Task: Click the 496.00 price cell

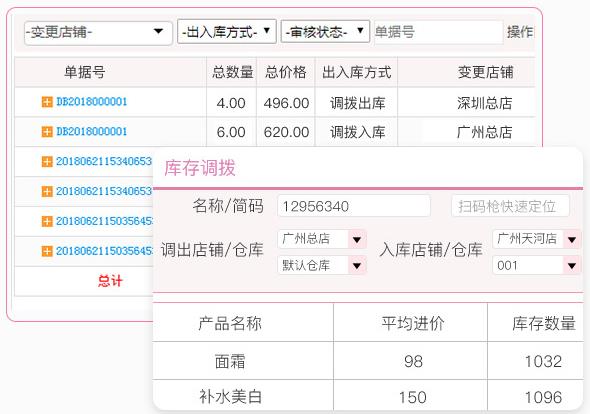Action: pos(286,103)
